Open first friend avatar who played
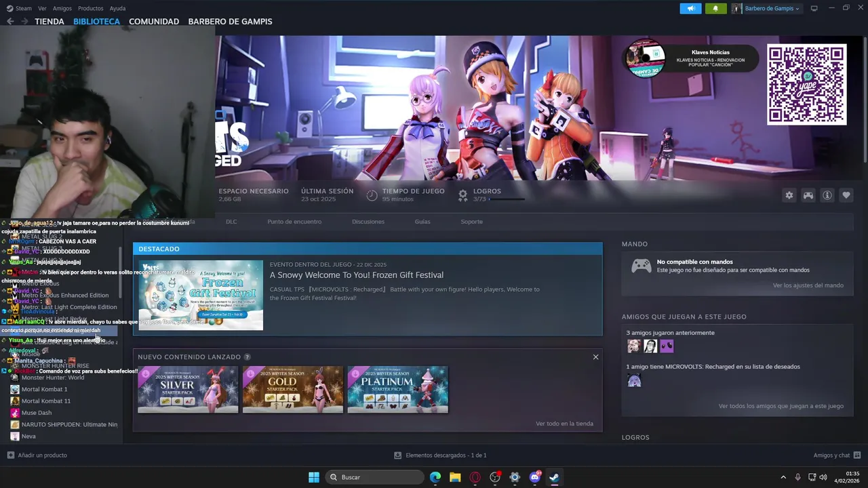 coord(634,346)
